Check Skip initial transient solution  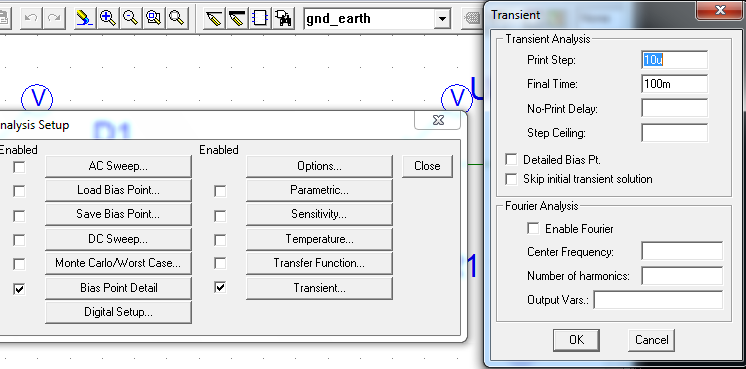tap(511, 179)
